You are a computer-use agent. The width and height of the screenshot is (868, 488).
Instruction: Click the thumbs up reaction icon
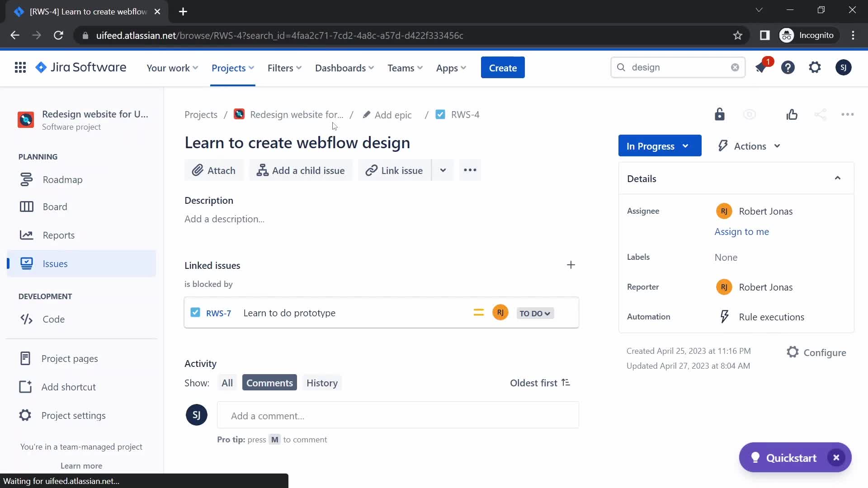pyautogui.click(x=792, y=114)
